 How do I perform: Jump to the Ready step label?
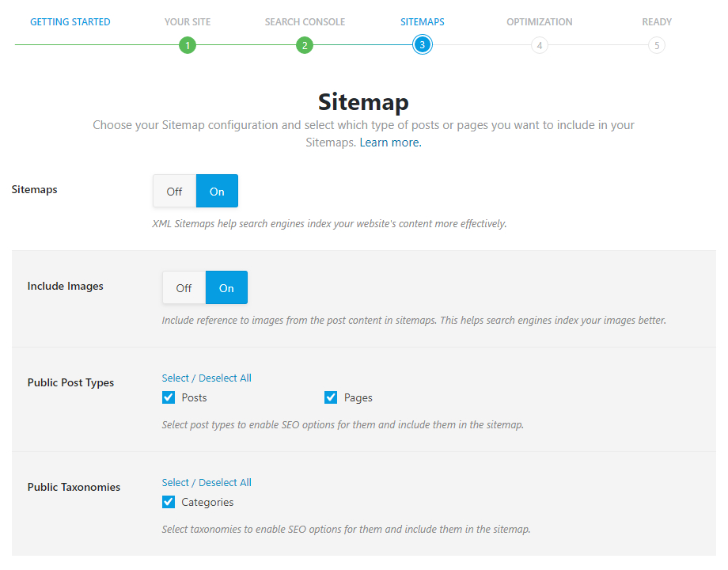pos(657,22)
